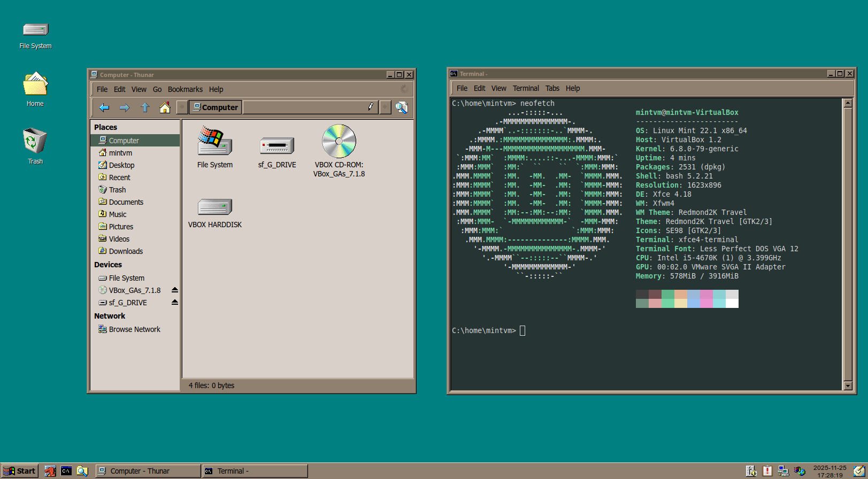This screenshot has height=479, width=868.
Task: Eject the sf_G_DRIVE device
Action: click(174, 303)
